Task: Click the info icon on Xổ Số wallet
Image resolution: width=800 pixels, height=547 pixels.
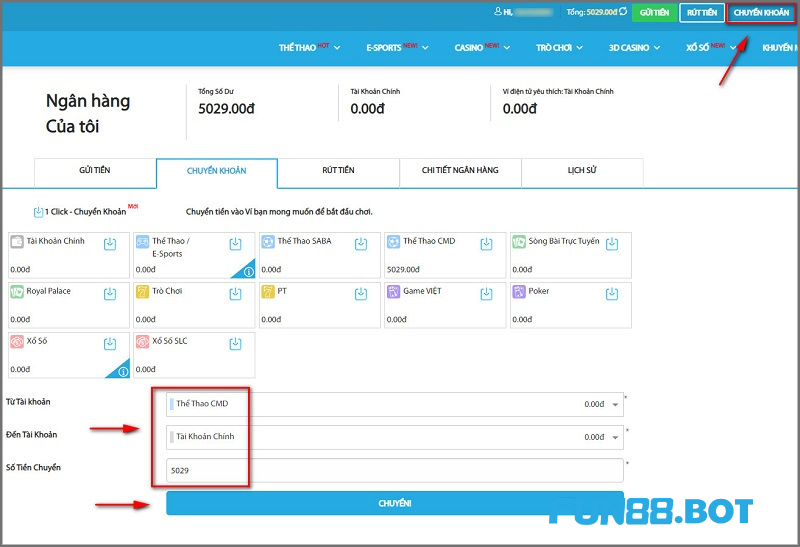Action: (121, 371)
